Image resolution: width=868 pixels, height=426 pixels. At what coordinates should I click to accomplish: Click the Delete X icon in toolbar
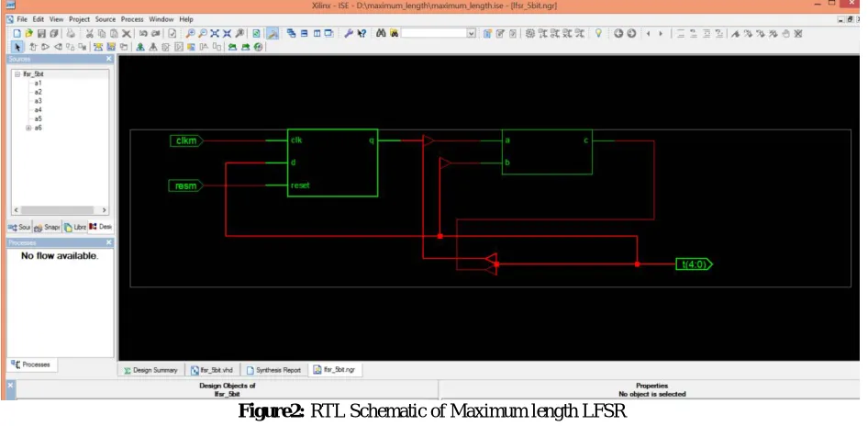(x=127, y=33)
